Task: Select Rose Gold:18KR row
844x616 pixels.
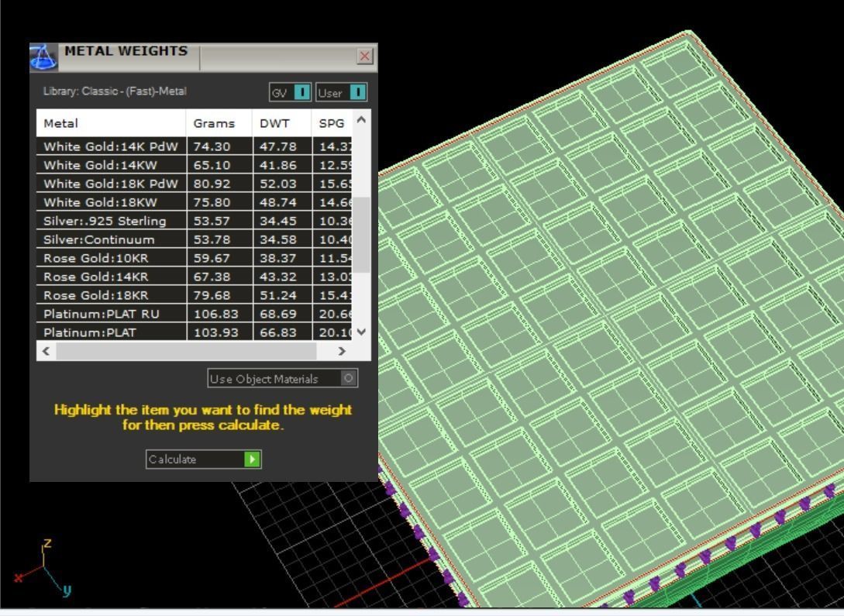Action: pyautogui.click(x=194, y=295)
